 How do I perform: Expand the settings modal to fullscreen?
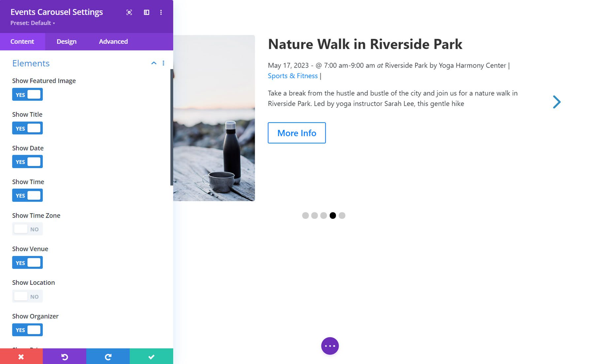point(129,12)
